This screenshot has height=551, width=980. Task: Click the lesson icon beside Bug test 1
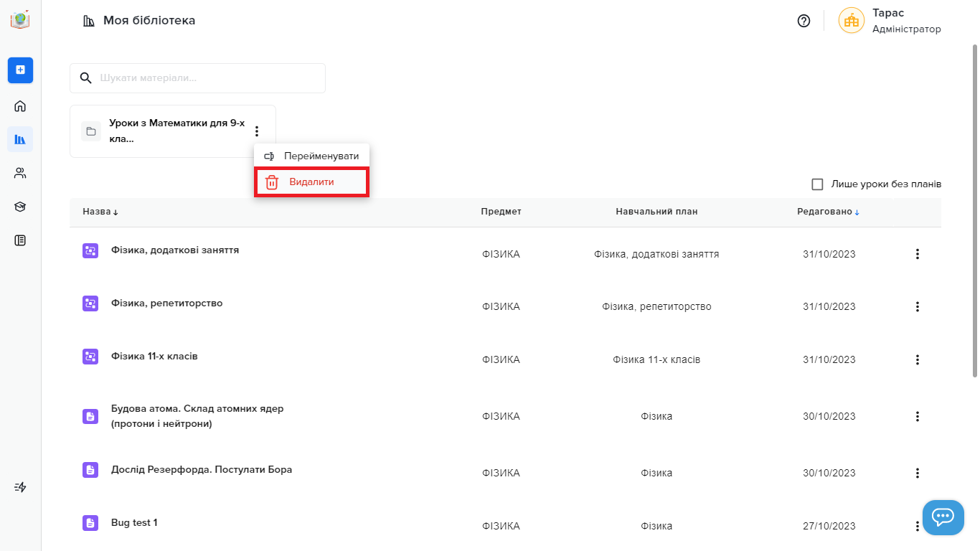click(x=90, y=523)
